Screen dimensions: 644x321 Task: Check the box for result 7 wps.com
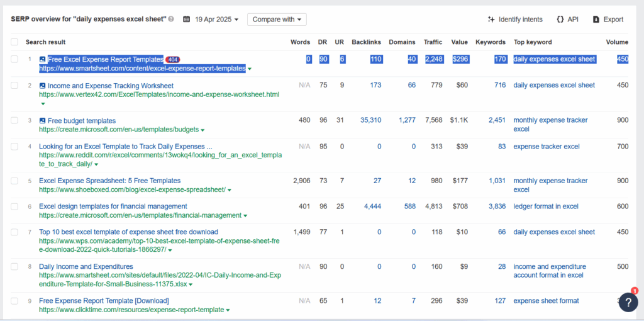click(14, 232)
